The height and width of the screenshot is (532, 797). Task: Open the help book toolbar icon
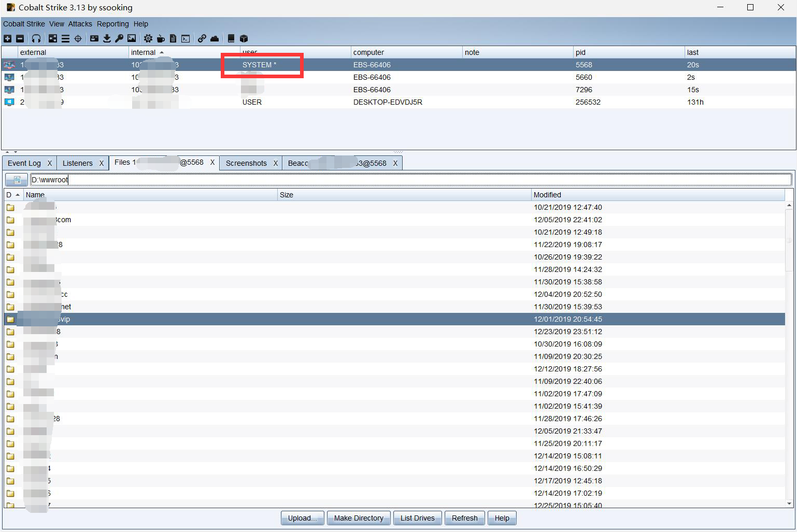(x=231, y=38)
